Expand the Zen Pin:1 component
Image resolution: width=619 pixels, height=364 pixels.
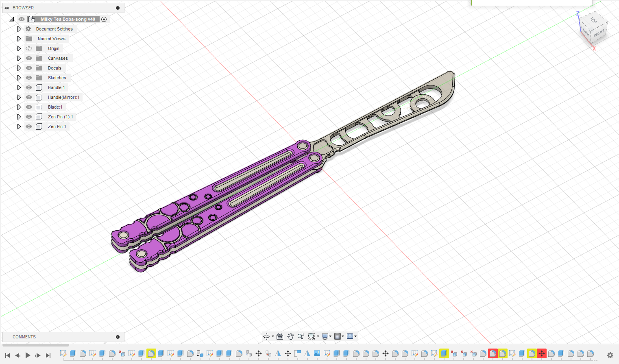(19, 126)
